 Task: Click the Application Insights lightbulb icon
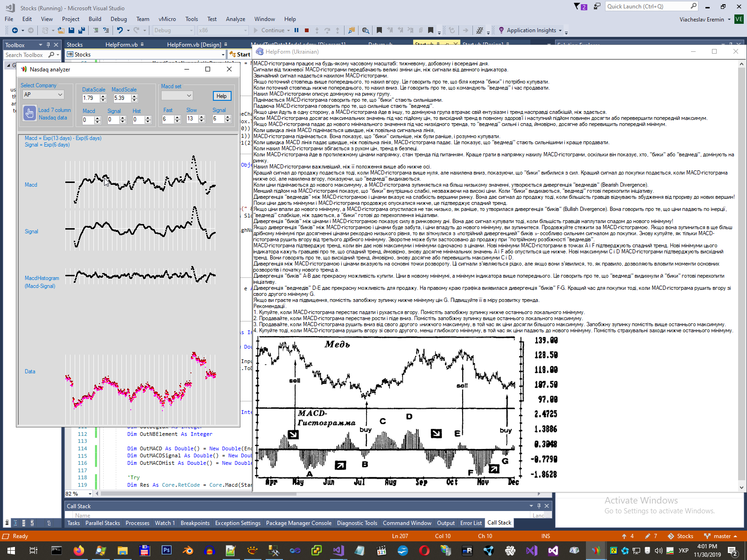[501, 30]
